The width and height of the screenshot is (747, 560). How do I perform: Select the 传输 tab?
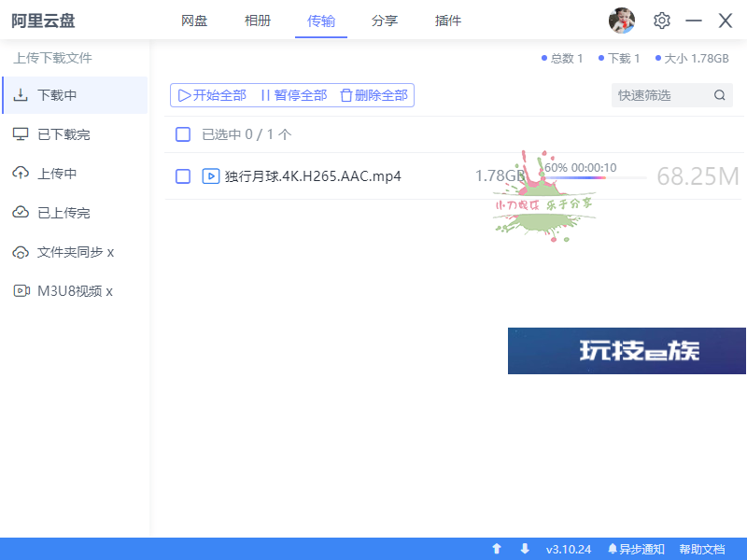321,21
